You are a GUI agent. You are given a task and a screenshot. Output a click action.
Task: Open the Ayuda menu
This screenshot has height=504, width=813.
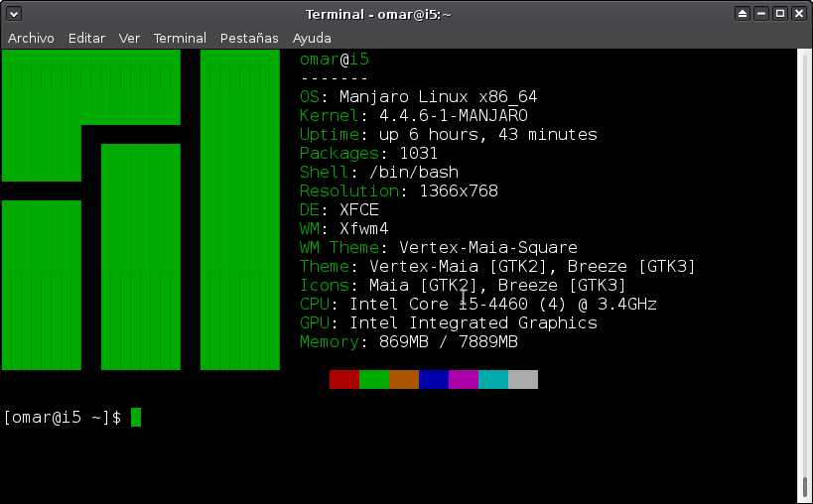312,39
